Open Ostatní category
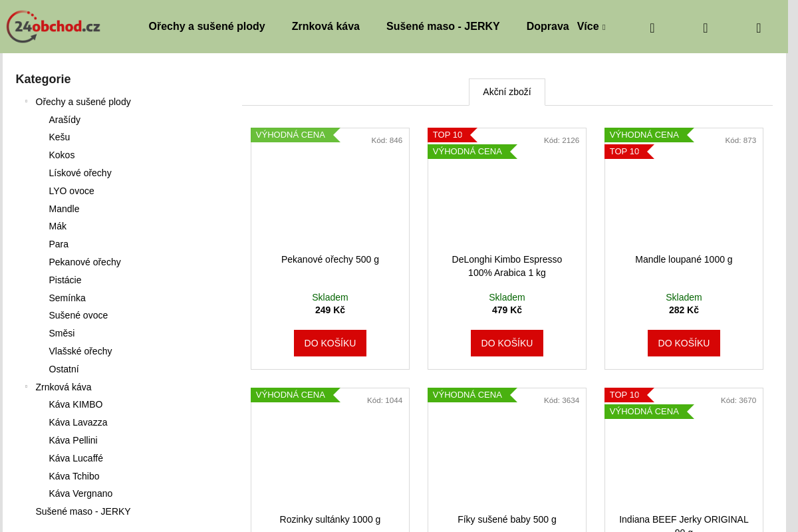Image resolution: width=798 pixels, height=532 pixels. (x=64, y=369)
